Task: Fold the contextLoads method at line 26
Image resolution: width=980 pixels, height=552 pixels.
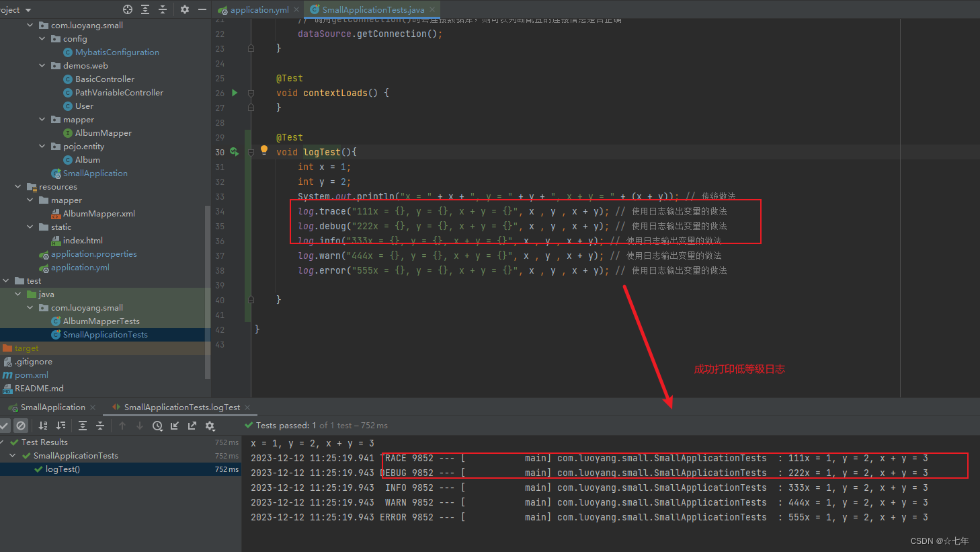Action: pos(251,93)
